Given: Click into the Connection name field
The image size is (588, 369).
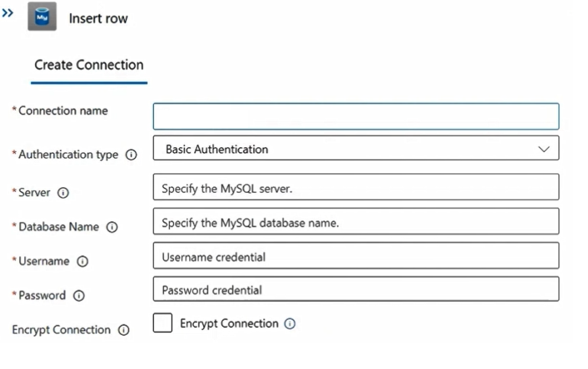Looking at the screenshot, I should 356,116.
